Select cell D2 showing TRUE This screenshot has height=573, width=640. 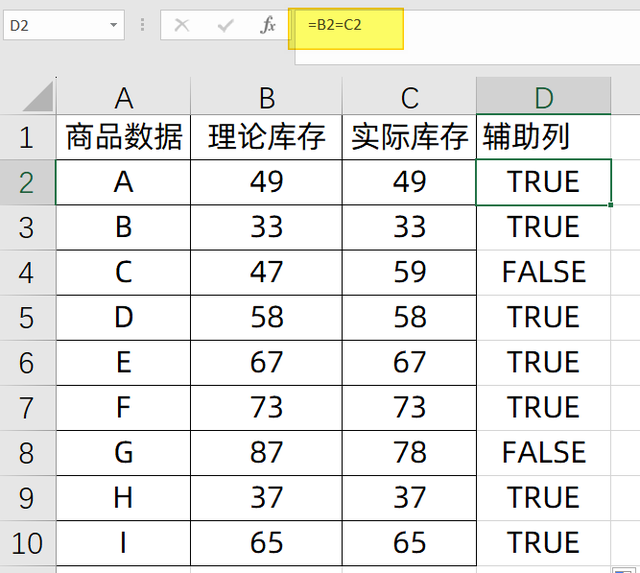pyautogui.click(x=544, y=182)
